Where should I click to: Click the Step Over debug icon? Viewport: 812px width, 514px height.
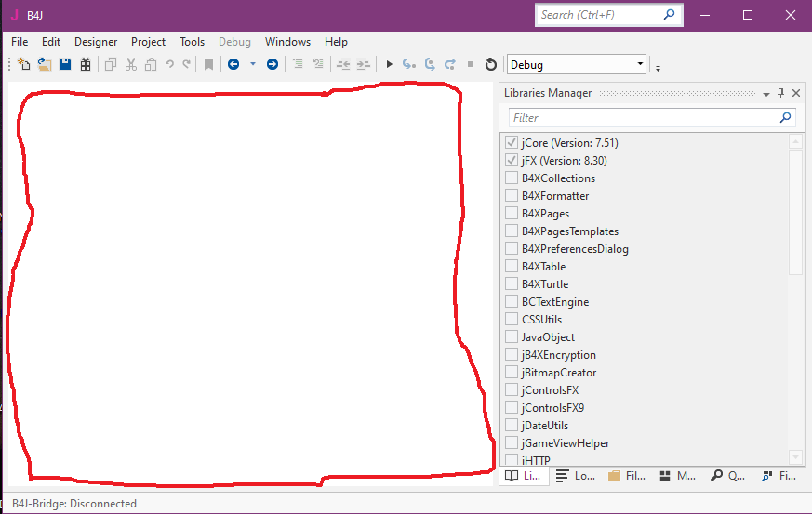click(x=430, y=64)
